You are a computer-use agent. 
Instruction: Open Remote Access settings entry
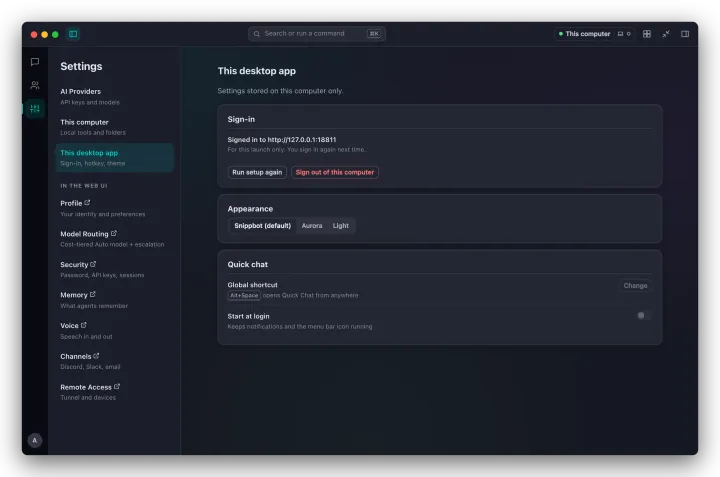click(114, 392)
